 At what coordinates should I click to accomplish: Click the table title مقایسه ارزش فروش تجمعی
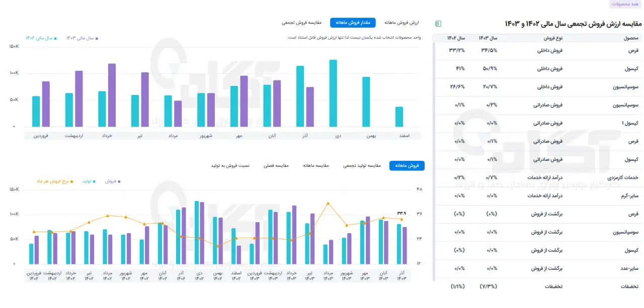(x=573, y=24)
